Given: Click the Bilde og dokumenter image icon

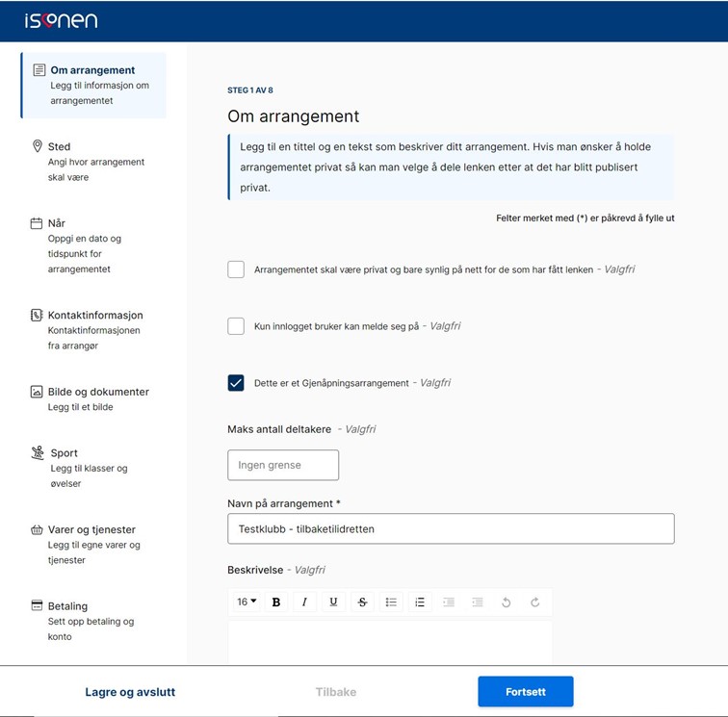Looking at the screenshot, I should pyautogui.click(x=37, y=392).
